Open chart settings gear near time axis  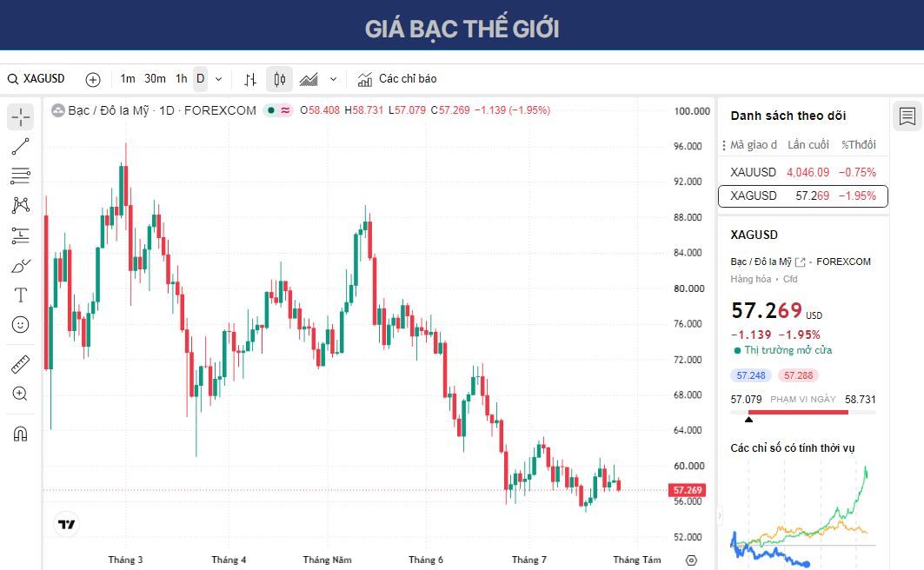pos(692,560)
